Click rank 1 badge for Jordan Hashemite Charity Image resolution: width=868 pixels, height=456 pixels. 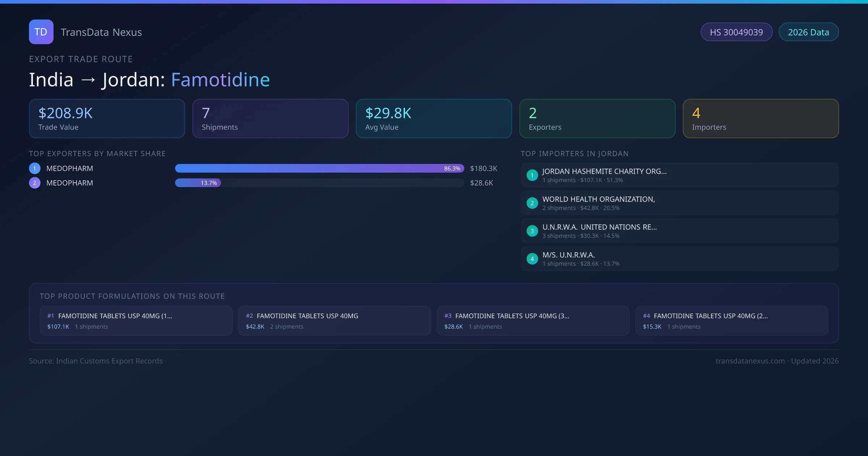click(532, 175)
